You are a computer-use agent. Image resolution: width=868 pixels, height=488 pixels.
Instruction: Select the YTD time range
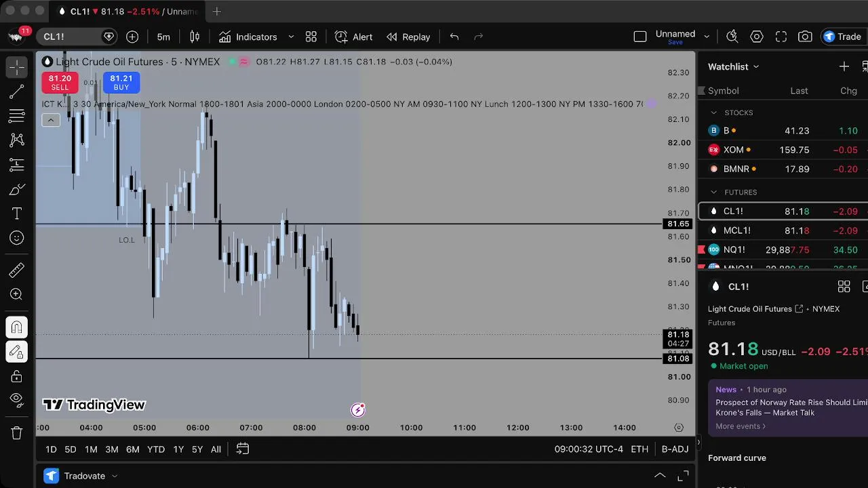coord(156,449)
